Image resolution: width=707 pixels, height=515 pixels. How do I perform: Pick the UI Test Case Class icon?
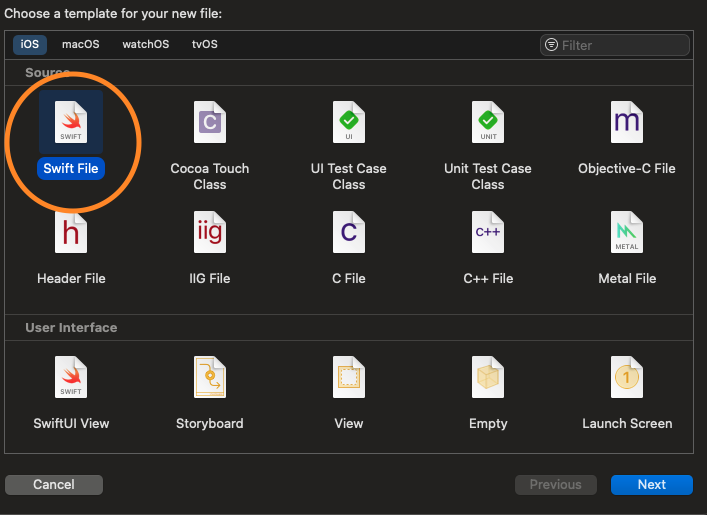[x=349, y=122]
